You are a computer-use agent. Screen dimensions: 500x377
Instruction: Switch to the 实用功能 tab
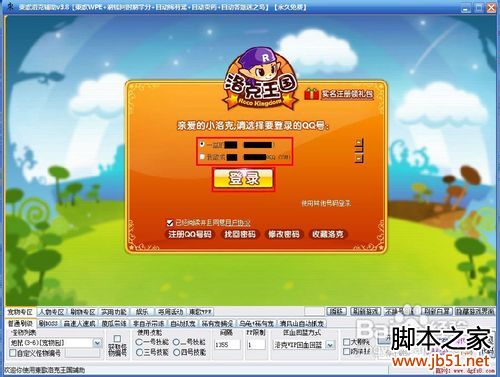114,312
